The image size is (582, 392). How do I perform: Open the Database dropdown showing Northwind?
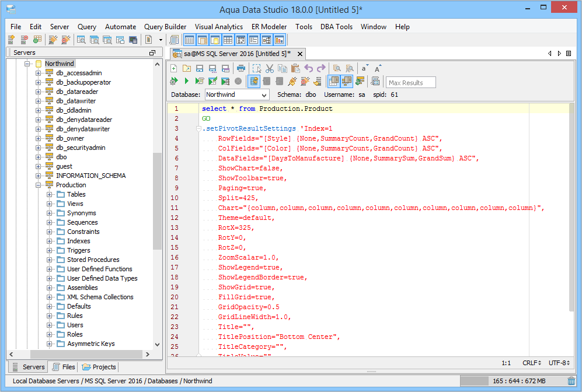tap(237, 94)
